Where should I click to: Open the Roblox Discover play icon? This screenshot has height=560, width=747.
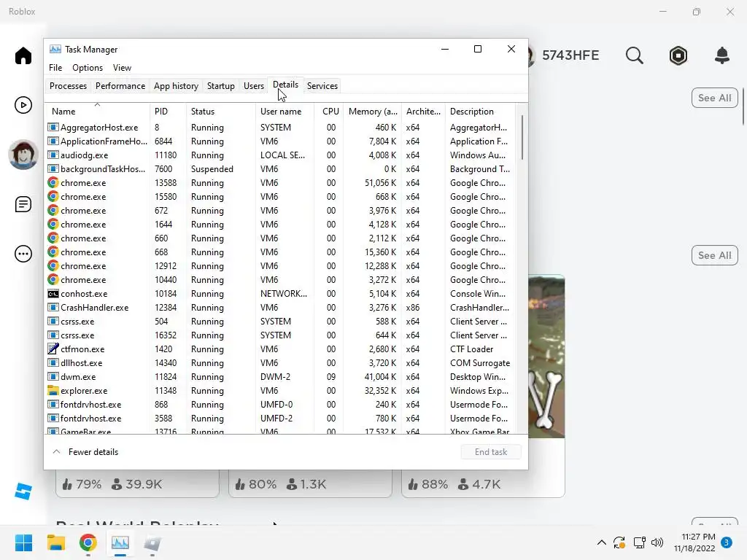click(x=23, y=105)
